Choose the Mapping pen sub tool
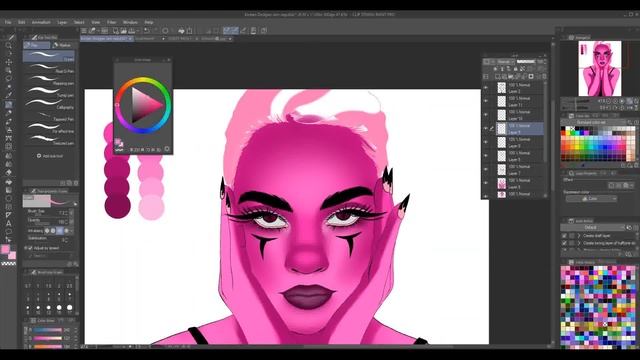This screenshot has width=640, height=360. (x=49, y=80)
